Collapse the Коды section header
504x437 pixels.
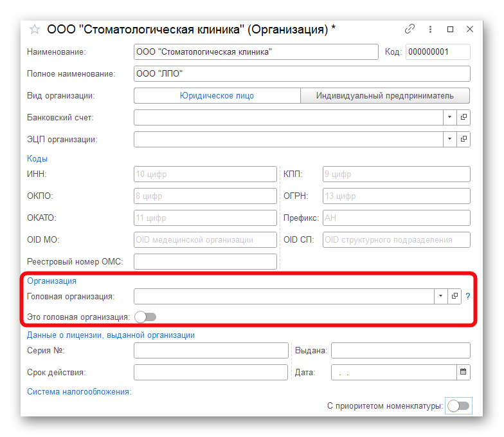pos(37,158)
